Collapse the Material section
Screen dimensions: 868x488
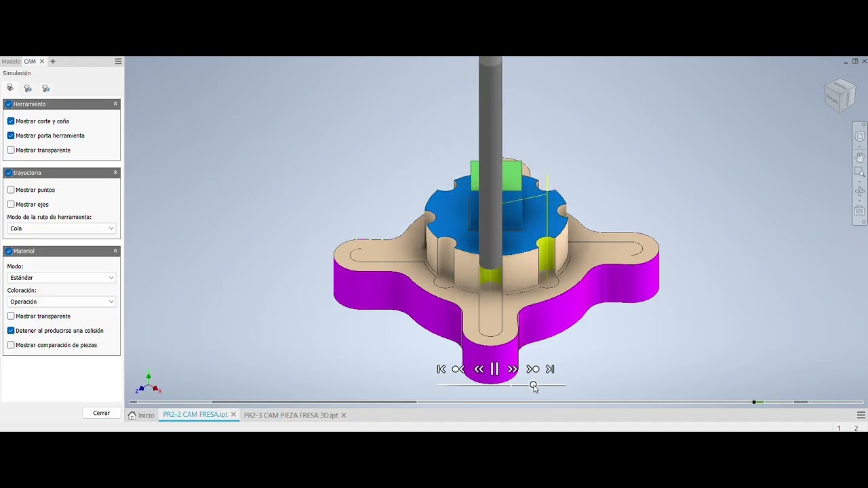coord(115,251)
